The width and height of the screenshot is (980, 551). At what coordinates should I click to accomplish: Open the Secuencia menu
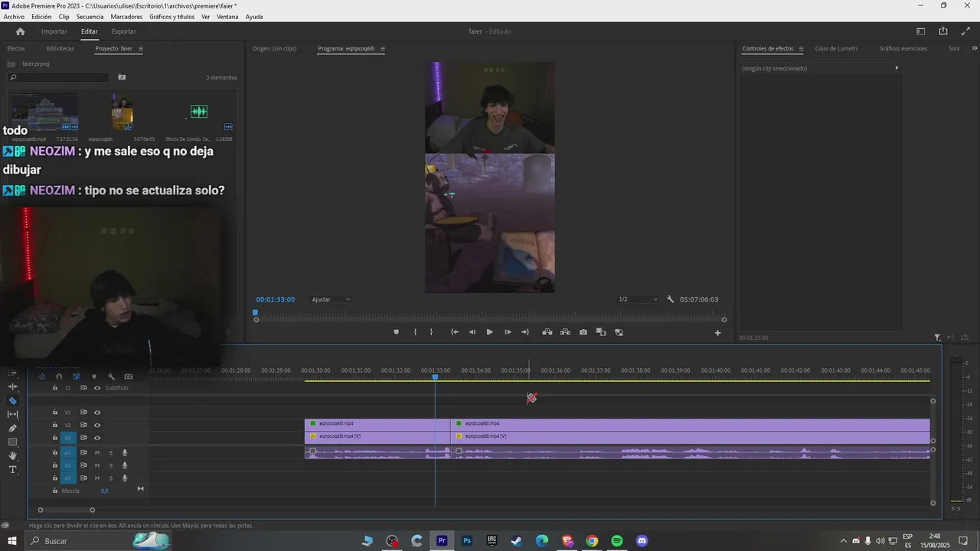[90, 16]
